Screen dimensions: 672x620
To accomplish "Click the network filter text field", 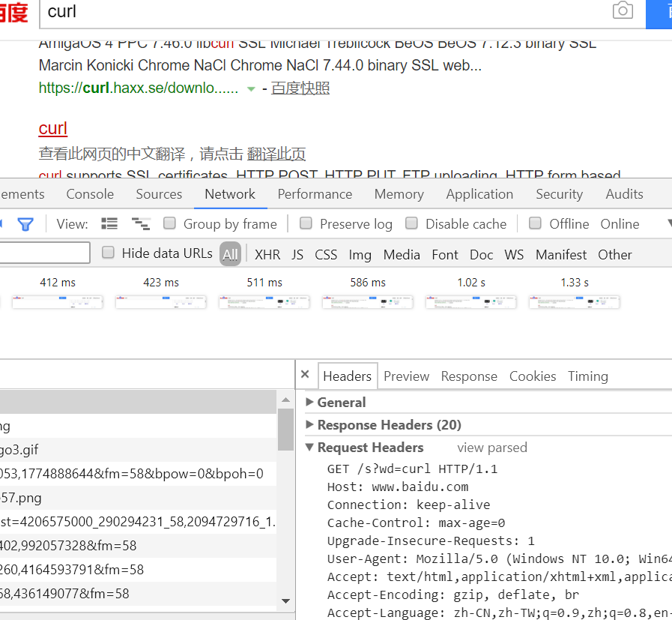I will [44, 253].
